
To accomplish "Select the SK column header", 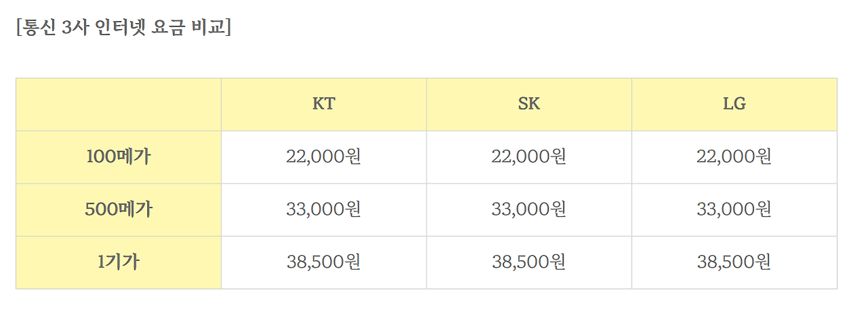I will tap(529, 104).
